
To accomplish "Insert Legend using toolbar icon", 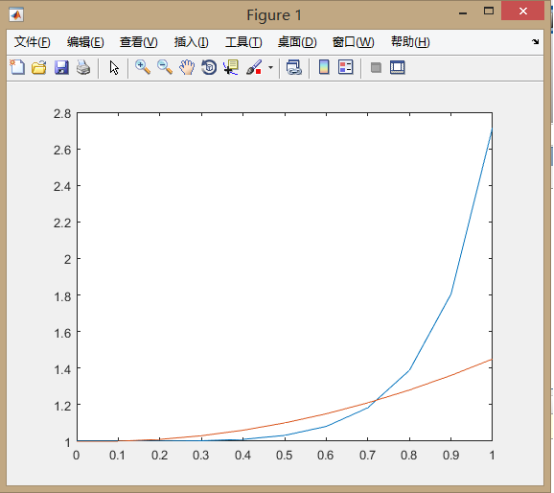I will tap(346, 67).
